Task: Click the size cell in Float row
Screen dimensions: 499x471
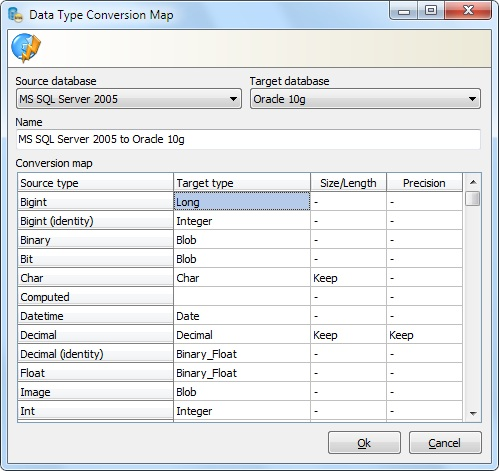Action: click(349, 372)
